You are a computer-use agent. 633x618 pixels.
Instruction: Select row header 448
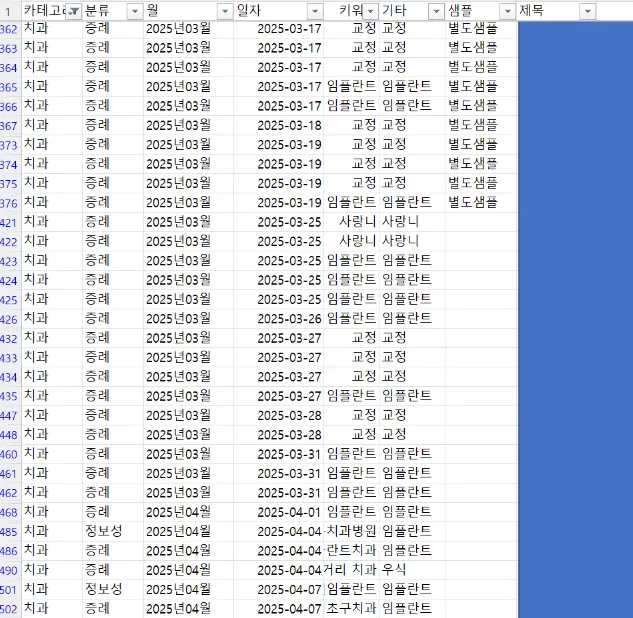(x=9, y=435)
